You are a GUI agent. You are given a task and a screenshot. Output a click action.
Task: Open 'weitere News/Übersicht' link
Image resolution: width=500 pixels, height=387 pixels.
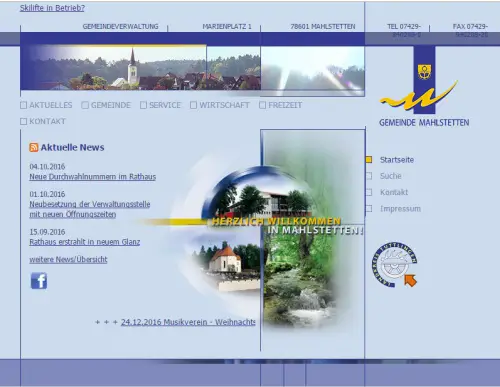(68, 259)
